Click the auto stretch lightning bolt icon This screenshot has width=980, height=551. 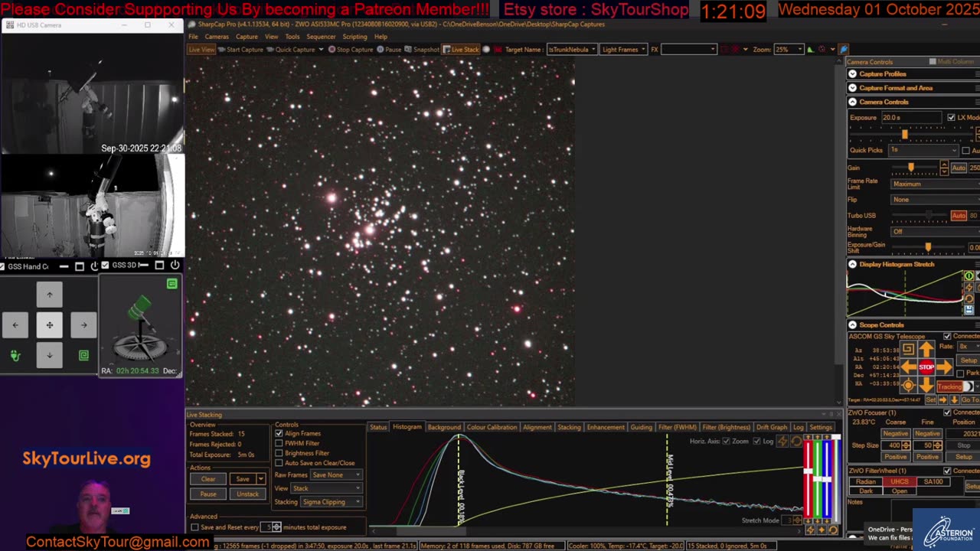pos(969,287)
